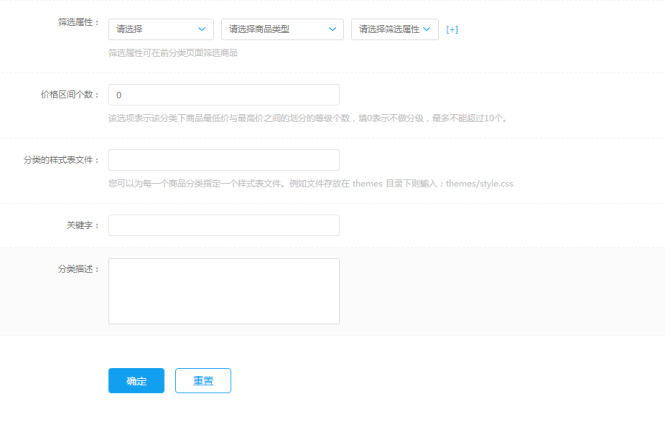Click the 筛选属性 label
665x443 pixels.
pos(78,22)
